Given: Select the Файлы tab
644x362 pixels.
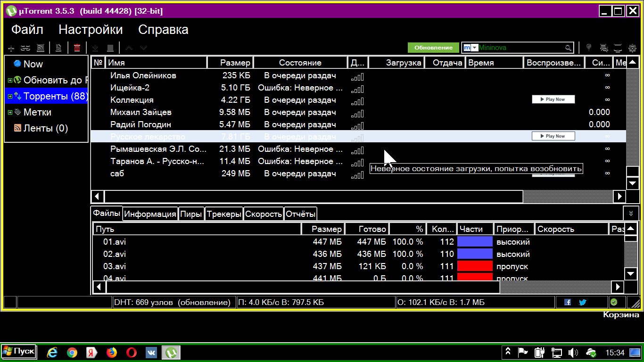Looking at the screenshot, I should [107, 213].
